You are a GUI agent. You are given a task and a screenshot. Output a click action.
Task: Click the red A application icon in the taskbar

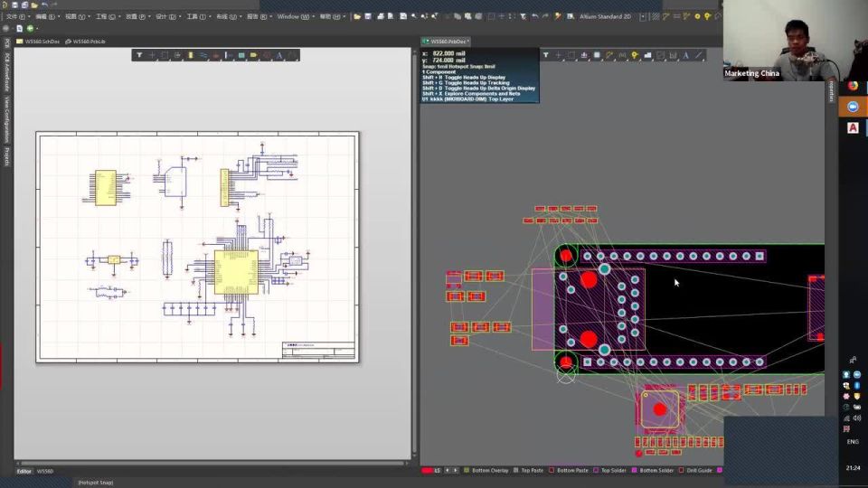(853, 127)
